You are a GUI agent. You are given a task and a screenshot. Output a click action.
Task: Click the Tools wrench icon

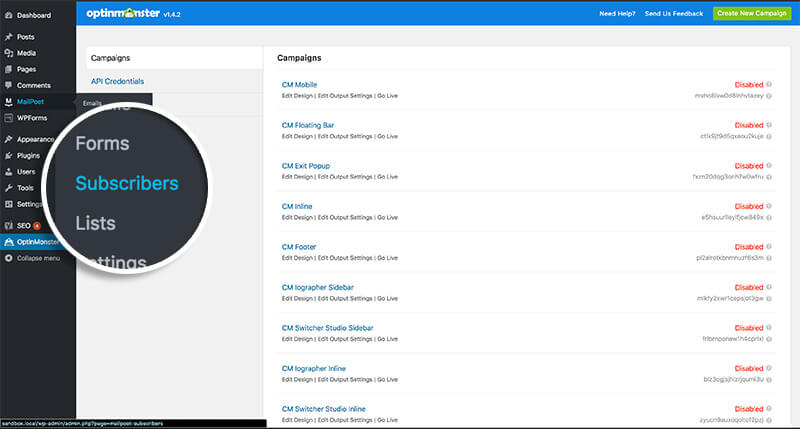9,188
